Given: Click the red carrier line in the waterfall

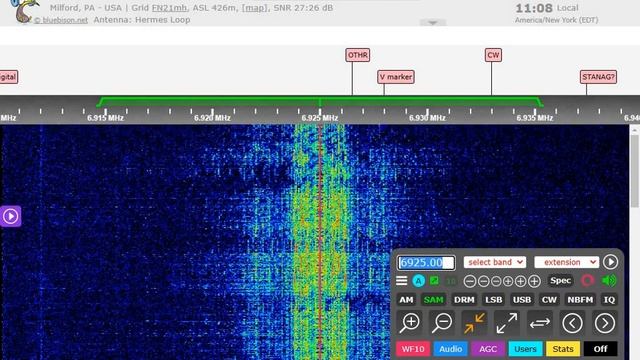Looking at the screenshot, I should coord(320,242).
